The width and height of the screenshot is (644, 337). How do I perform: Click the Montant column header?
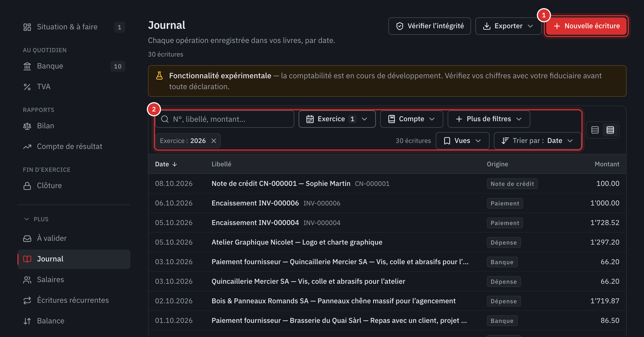607,164
